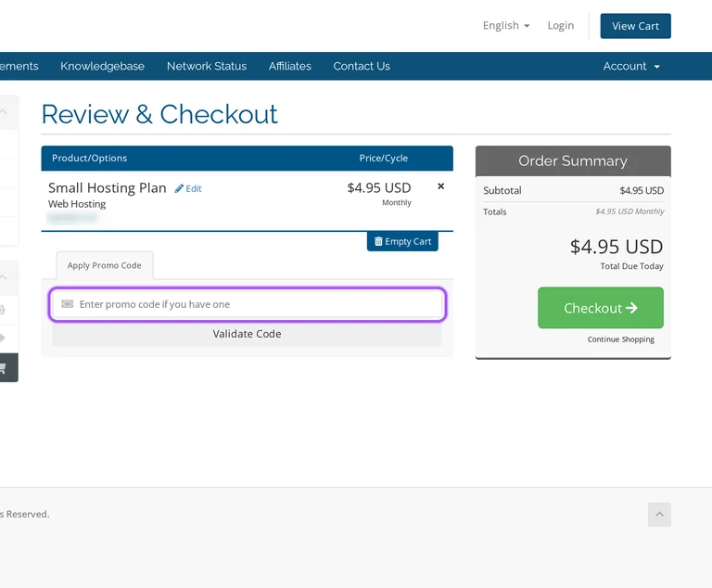Click the Price/Cycle column header
This screenshot has width=712, height=588.
click(x=383, y=159)
